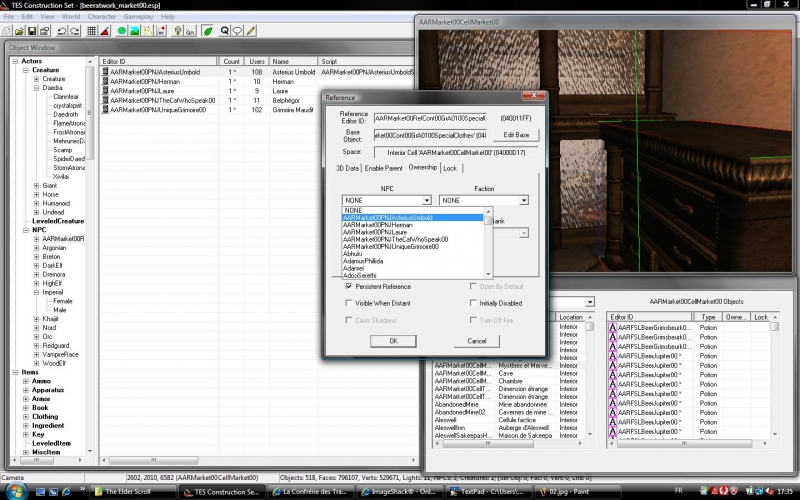Open the NPC owner dropdown
This screenshot has height=500, width=800.
click(427, 201)
